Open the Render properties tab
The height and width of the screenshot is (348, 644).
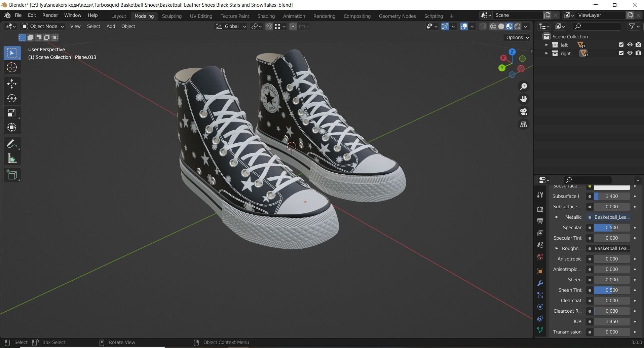[540, 209]
